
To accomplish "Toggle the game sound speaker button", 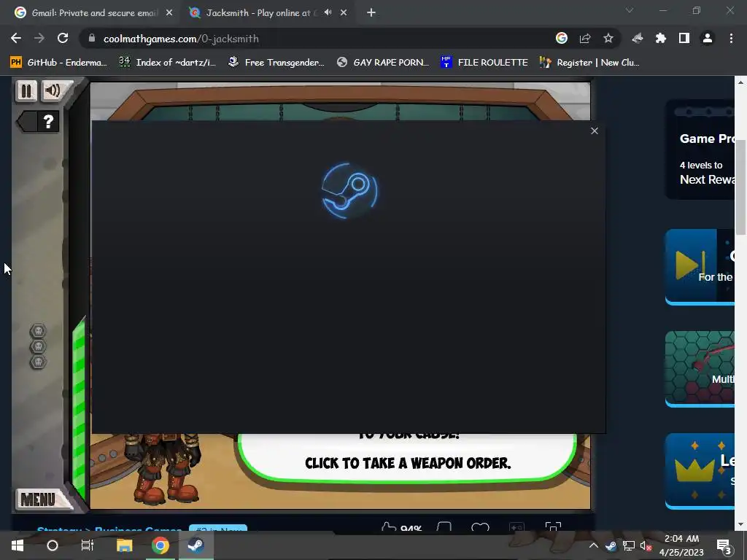I will click(53, 90).
